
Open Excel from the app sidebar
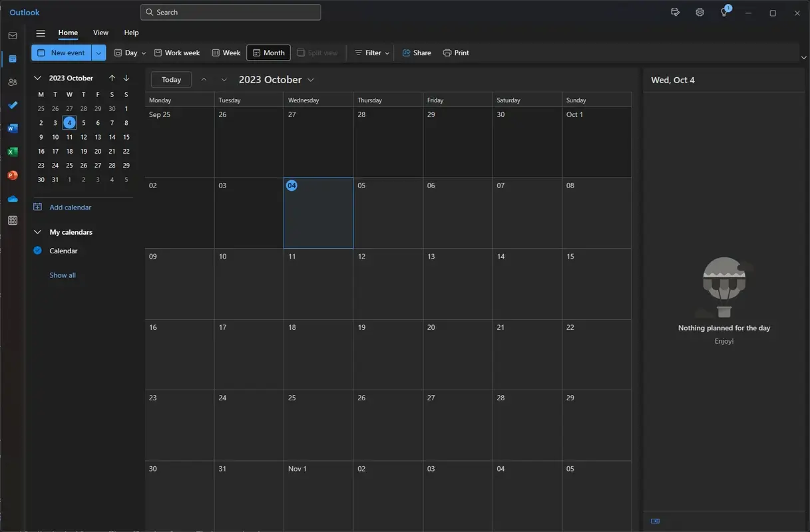point(12,152)
